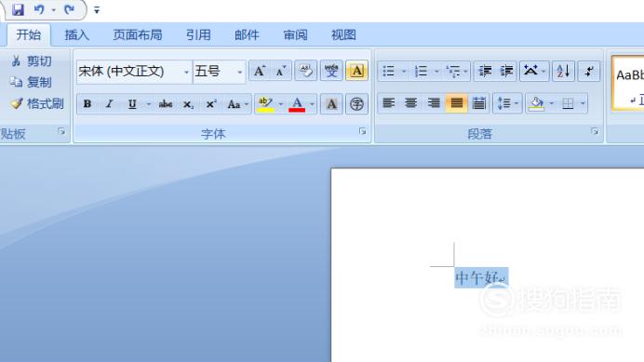Toggle bold formatting
Viewport: 644px width, 362px height.
(87, 104)
